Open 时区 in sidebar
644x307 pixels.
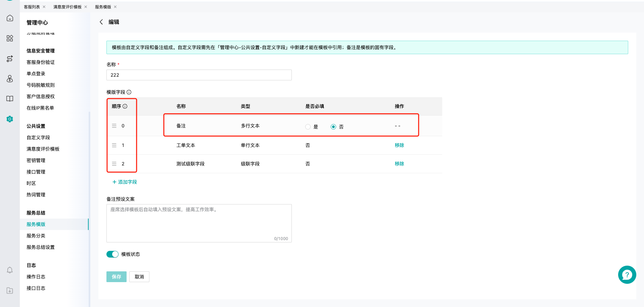31,183
